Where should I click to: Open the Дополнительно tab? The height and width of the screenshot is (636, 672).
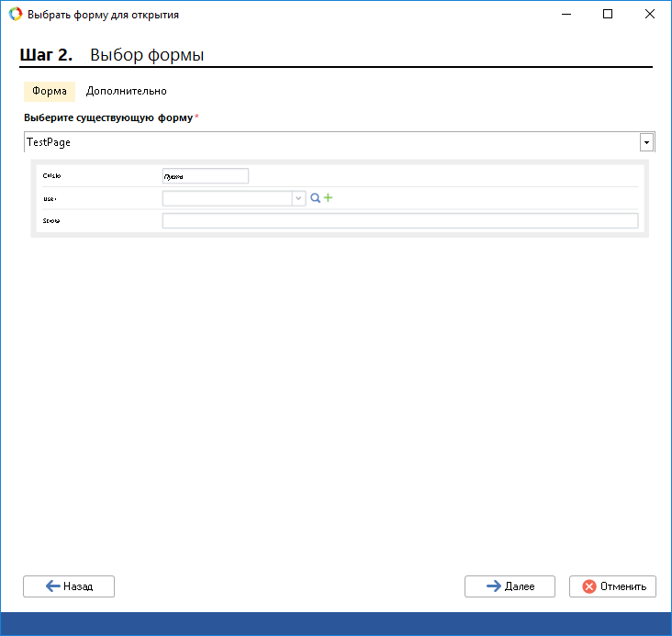coord(126,92)
